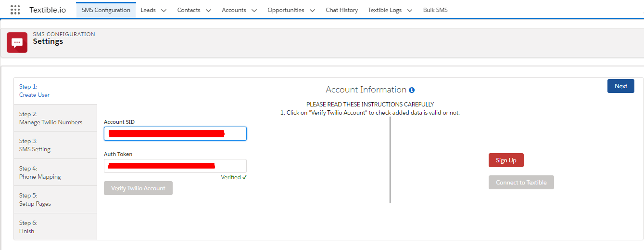Select Step 1: Create User
The image size is (644, 250).
click(55, 91)
